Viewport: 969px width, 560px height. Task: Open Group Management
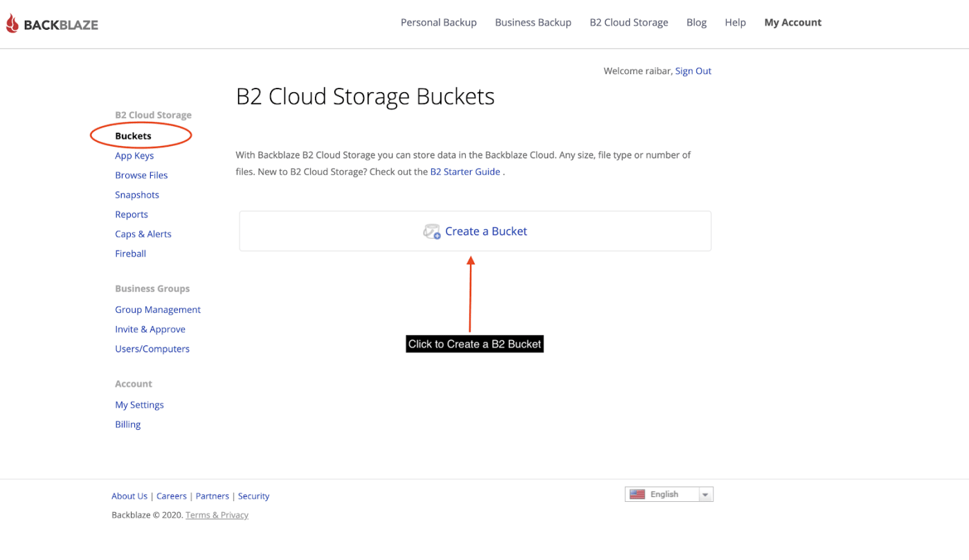(x=158, y=309)
